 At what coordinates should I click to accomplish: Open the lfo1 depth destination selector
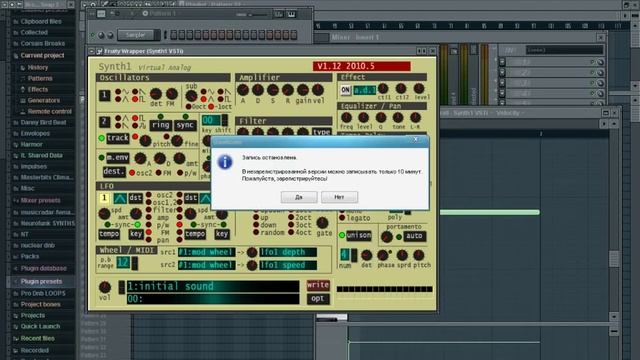288,252
